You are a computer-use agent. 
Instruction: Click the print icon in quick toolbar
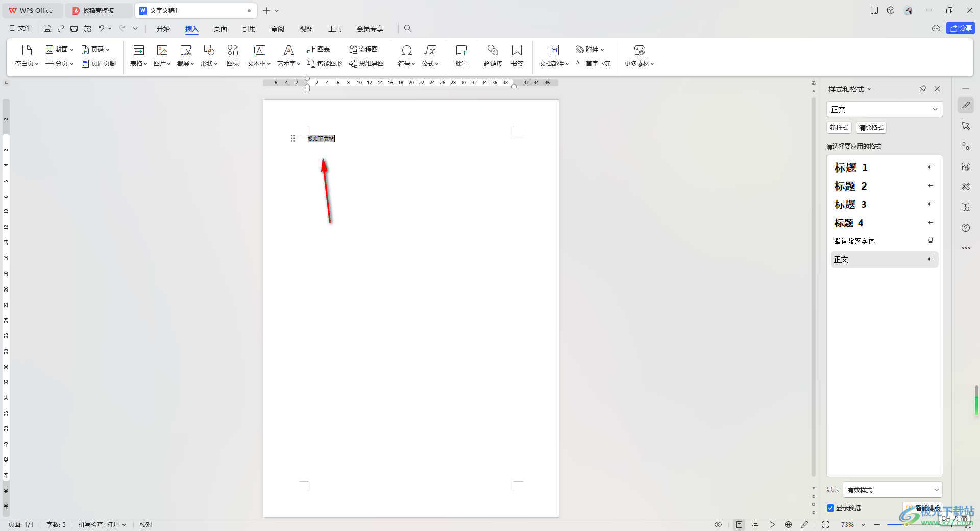coord(74,29)
